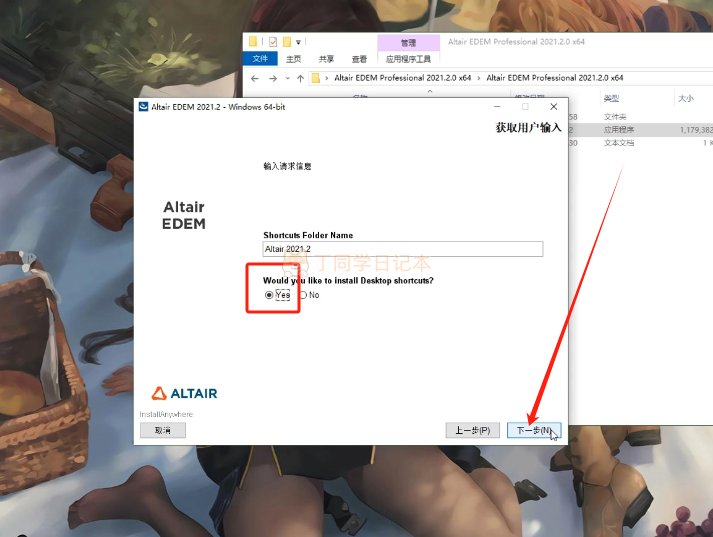Image resolution: width=713 pixels, height=537 pixels.
Task: Click the quick access new folder icon
Action: click(286, 42)
